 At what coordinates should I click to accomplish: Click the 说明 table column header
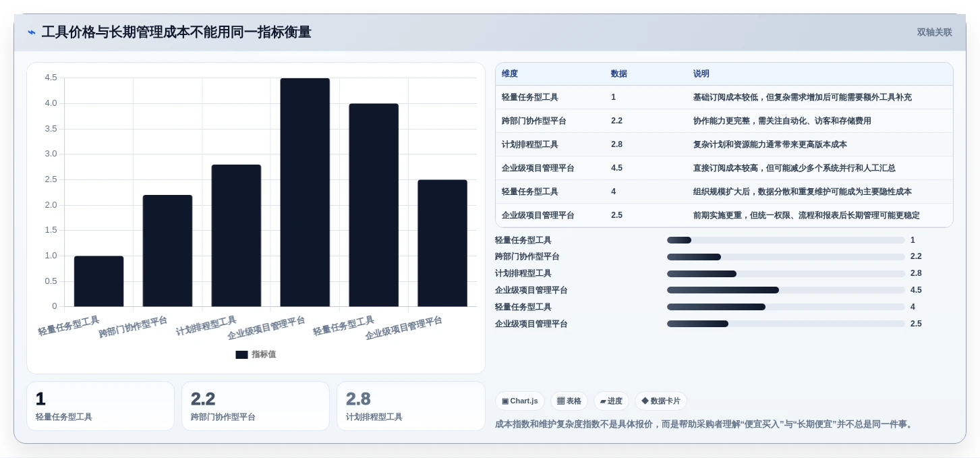pyautogui.click(x=701, y=74)
